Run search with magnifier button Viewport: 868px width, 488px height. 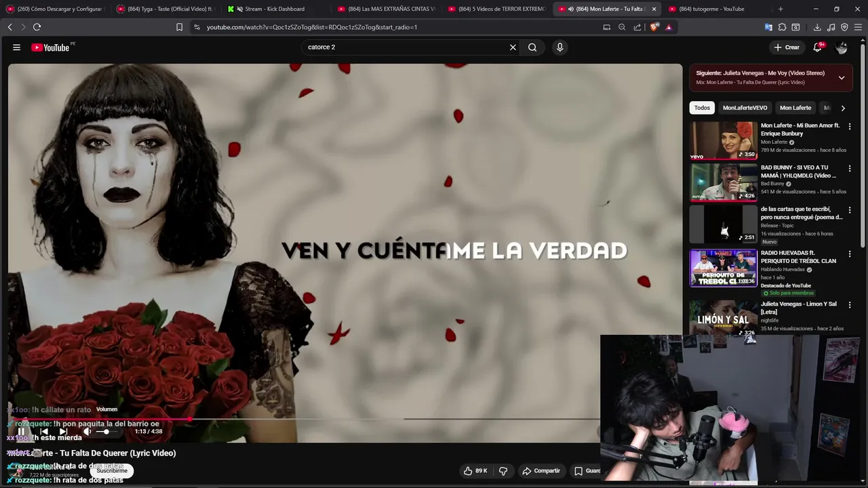coord(532,47)
